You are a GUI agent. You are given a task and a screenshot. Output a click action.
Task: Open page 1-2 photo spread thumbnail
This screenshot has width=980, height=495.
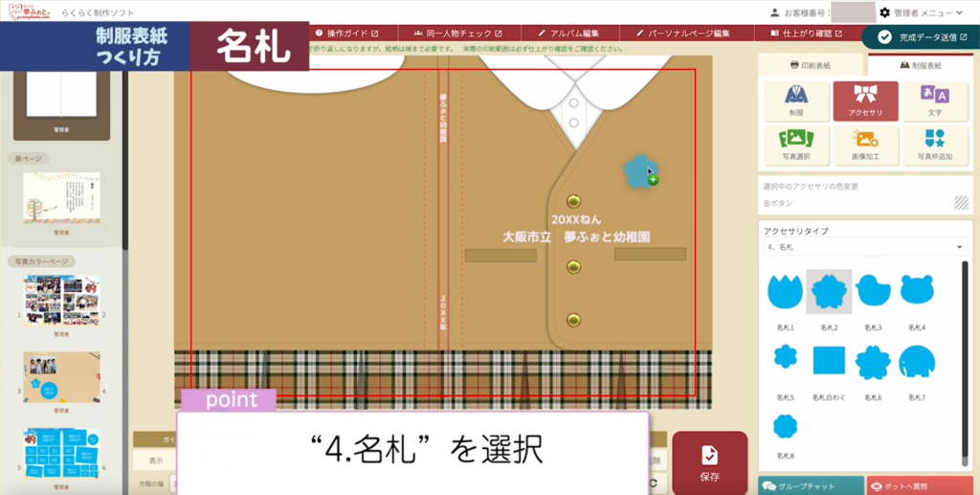(61, 301)
